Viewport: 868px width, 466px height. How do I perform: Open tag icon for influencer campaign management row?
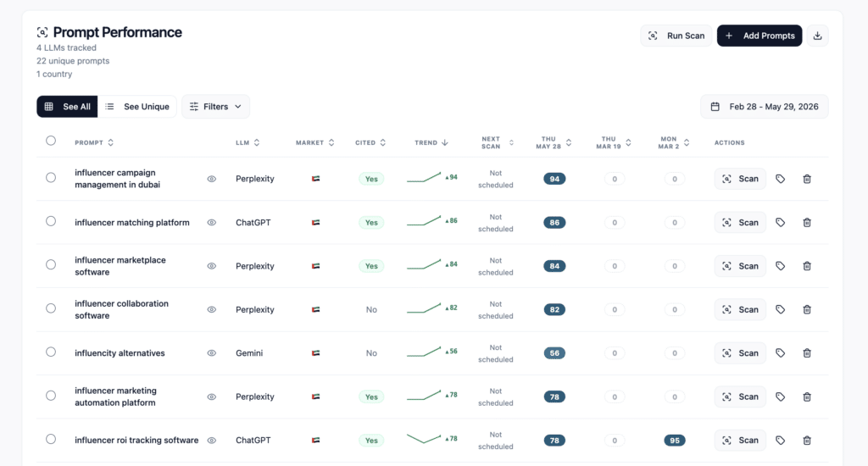[780, 179]
